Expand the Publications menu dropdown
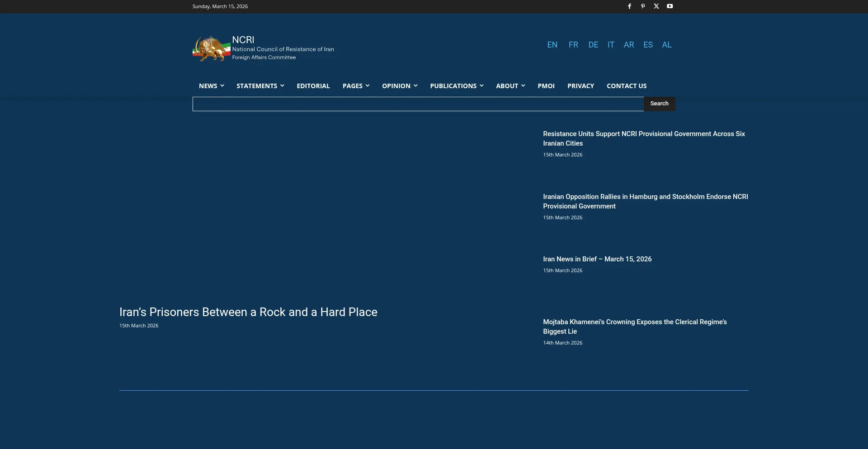The width and height of the screenshot is (868, 449). coord(457,86)
